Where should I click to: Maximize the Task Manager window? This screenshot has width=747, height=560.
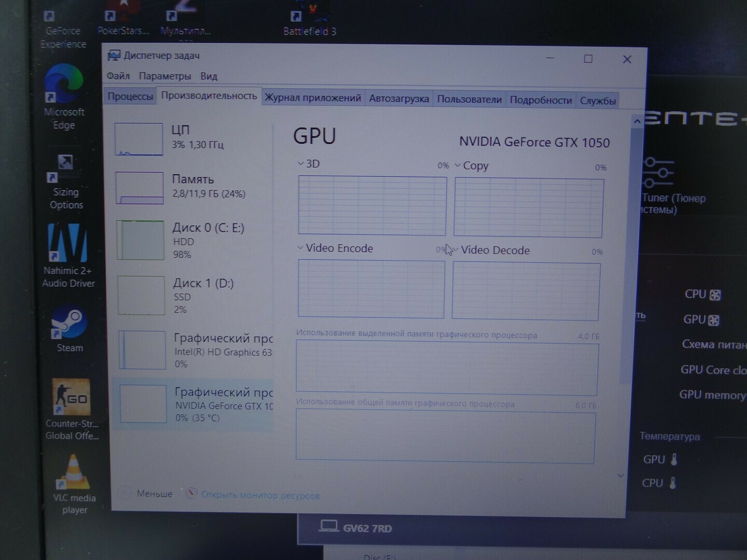coord(588,59)
